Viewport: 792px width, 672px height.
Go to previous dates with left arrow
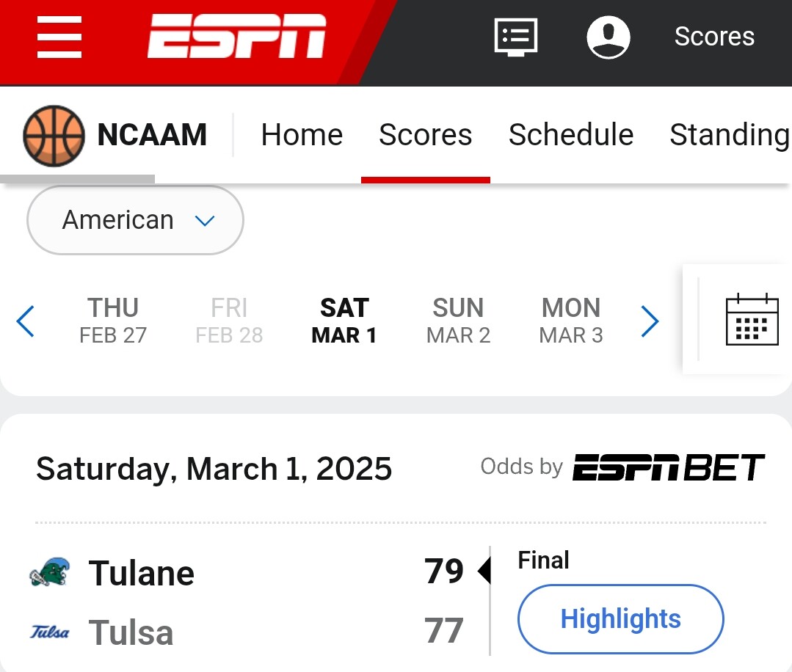26,321
